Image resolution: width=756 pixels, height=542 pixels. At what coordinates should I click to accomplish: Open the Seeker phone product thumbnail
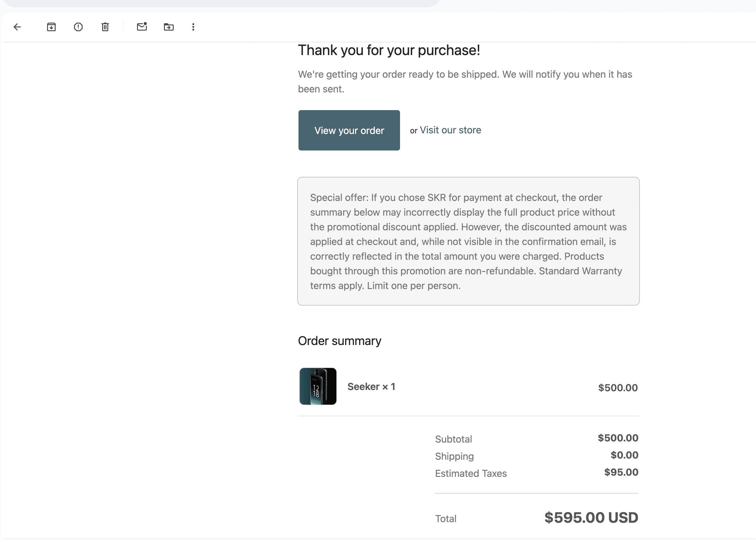pos(318,386)
